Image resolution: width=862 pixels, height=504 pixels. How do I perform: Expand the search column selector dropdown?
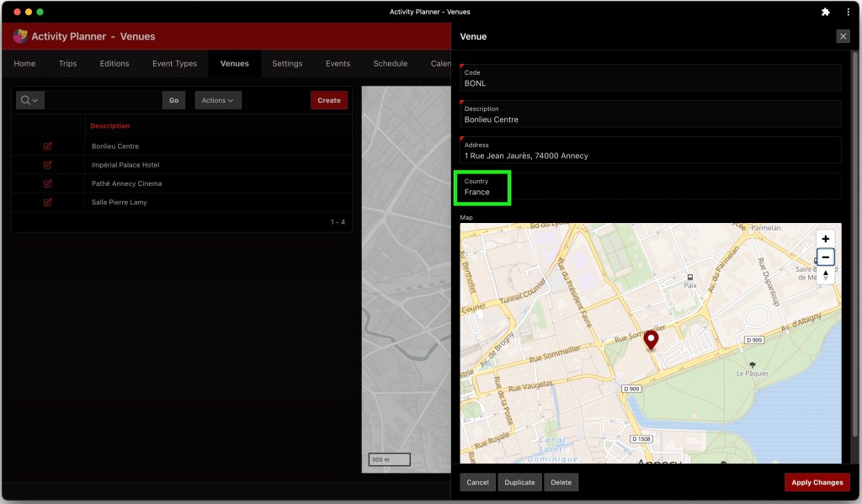(29, 100)
